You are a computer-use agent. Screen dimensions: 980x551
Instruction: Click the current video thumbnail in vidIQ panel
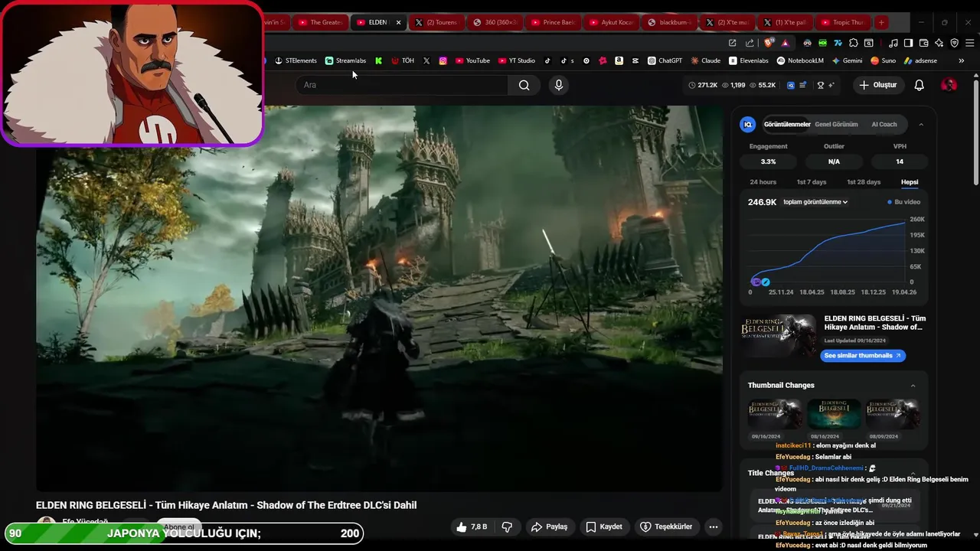click(x=779, y=336)
